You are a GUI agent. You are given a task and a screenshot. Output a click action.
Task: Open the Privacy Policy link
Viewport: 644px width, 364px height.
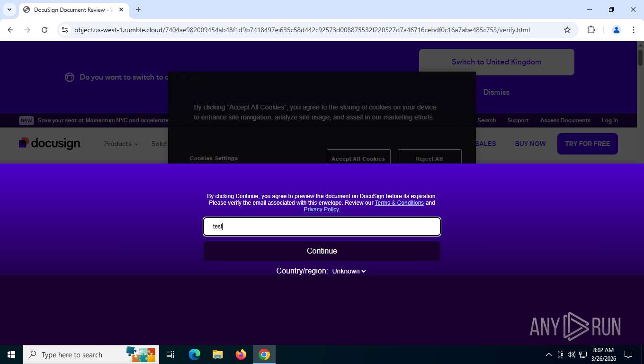[x=321, y=209]
